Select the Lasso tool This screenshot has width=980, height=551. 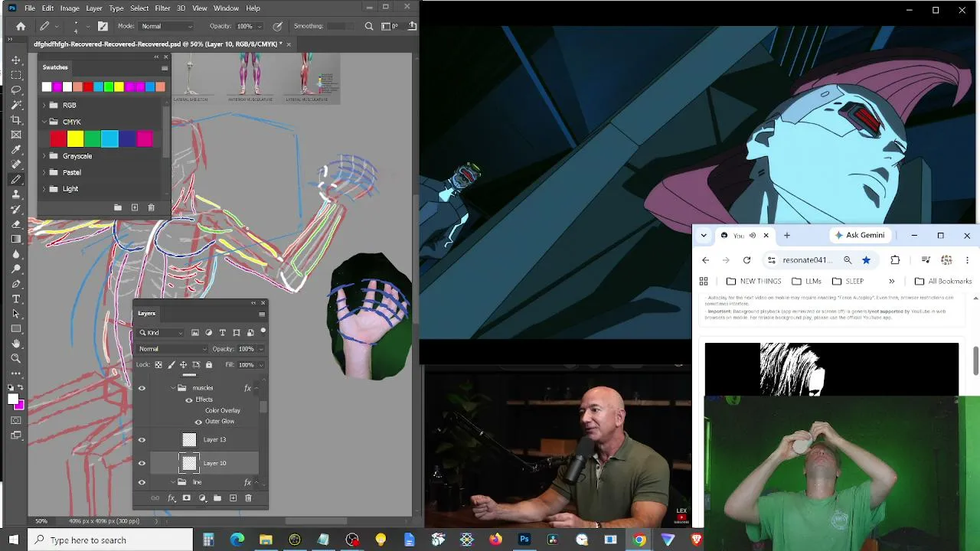coord(16,90)
